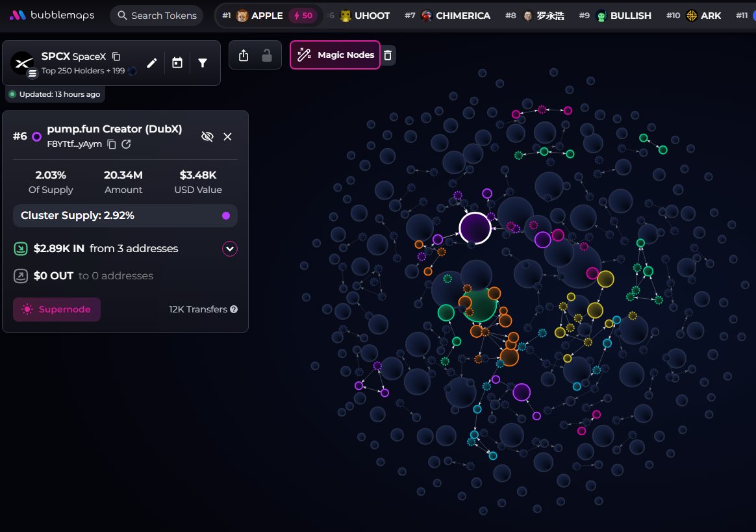Open the 12K Transfers help icon
756x532 pixels.
coord(234,309)
